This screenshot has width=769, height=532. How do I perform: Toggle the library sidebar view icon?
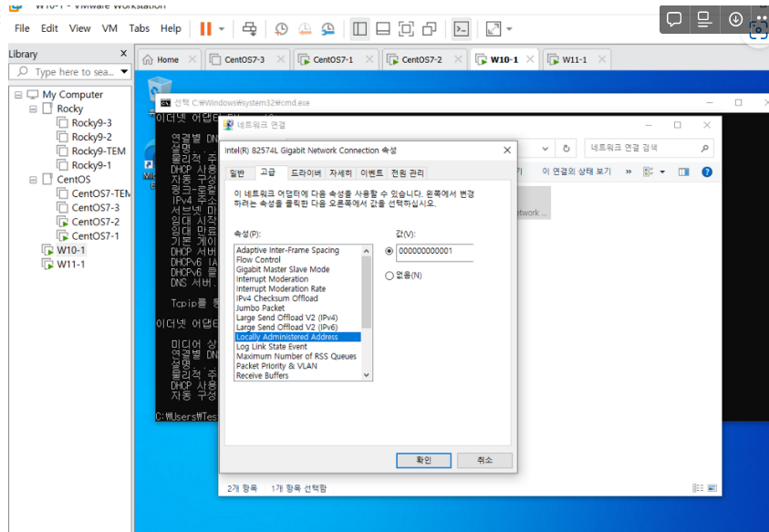point(359,29)
